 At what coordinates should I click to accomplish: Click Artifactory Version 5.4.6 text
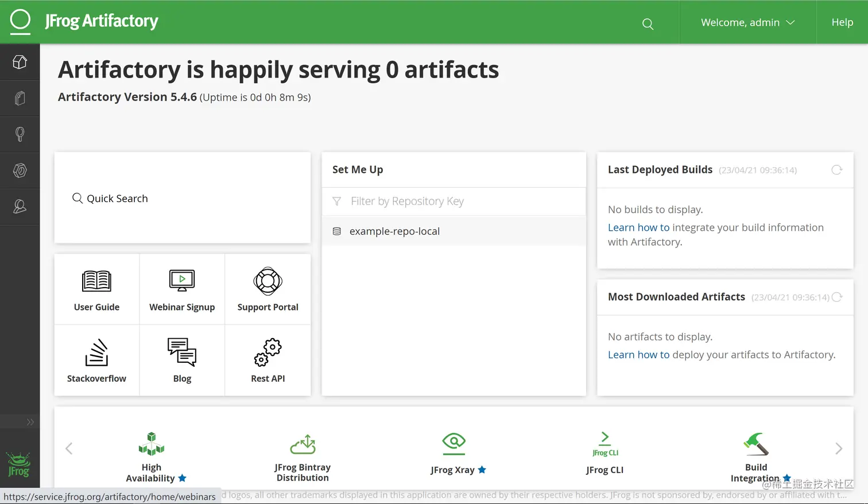tap(127, 97)
